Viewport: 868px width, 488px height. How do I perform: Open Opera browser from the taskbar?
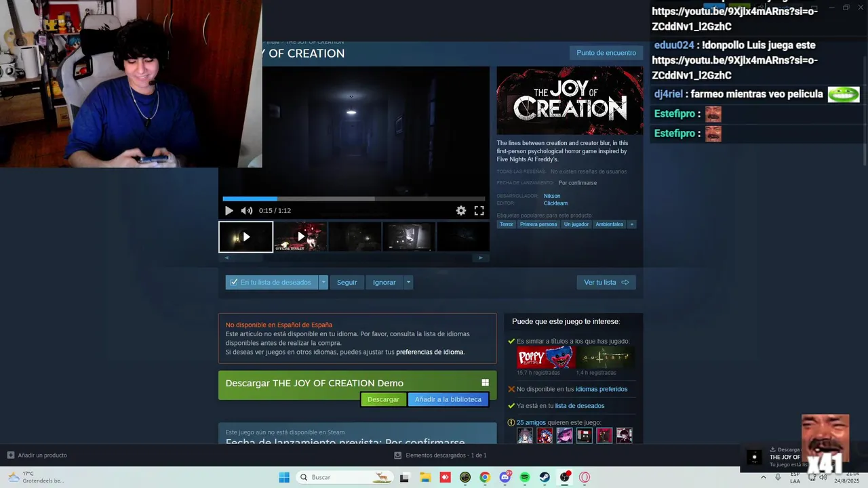point(585,477)
